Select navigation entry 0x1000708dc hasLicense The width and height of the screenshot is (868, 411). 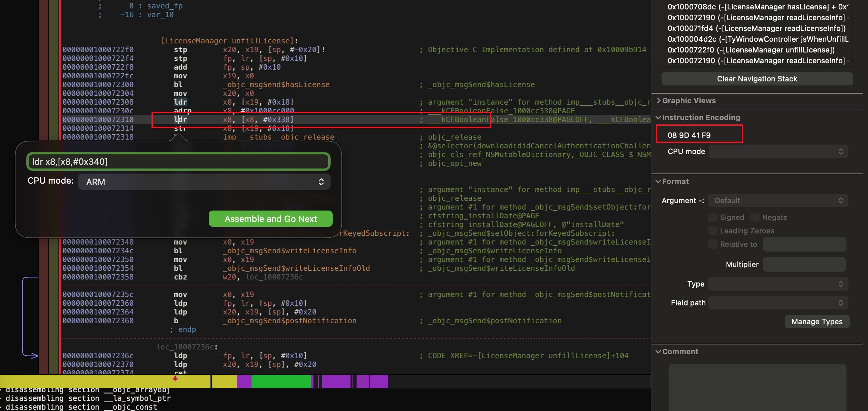[x=758, y=7]
